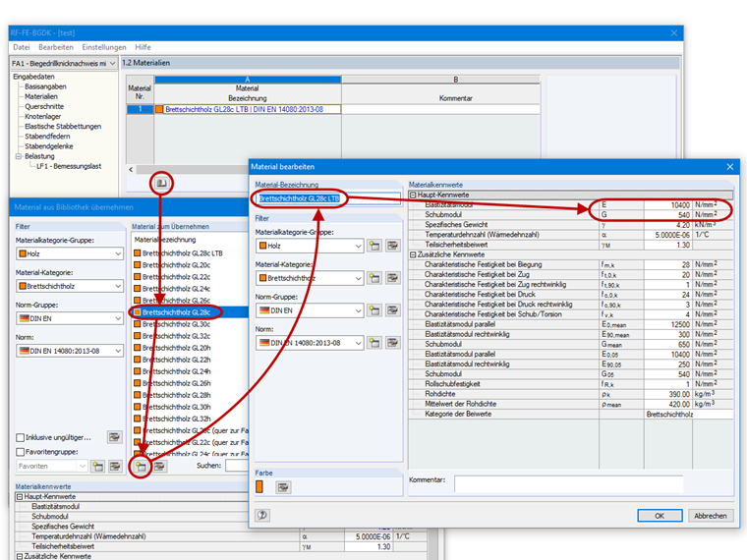Open the Hilfe menu

143,47
